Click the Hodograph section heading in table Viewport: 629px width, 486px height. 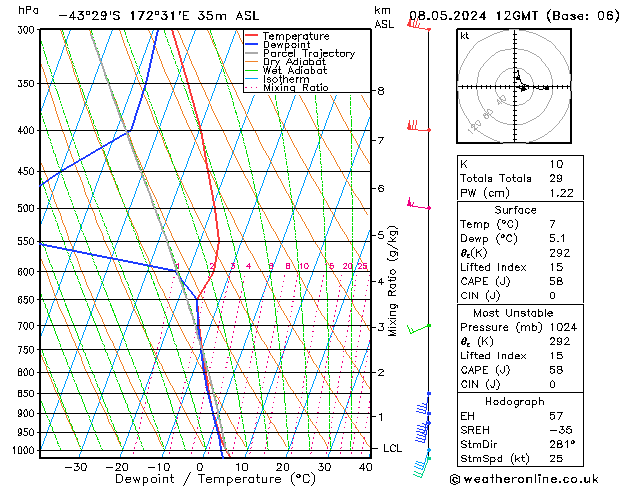(515, 402)
